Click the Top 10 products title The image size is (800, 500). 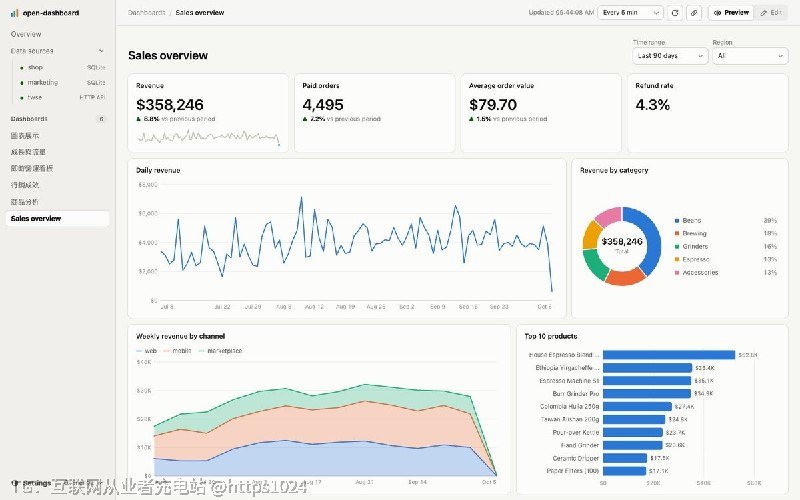[551, 336]
